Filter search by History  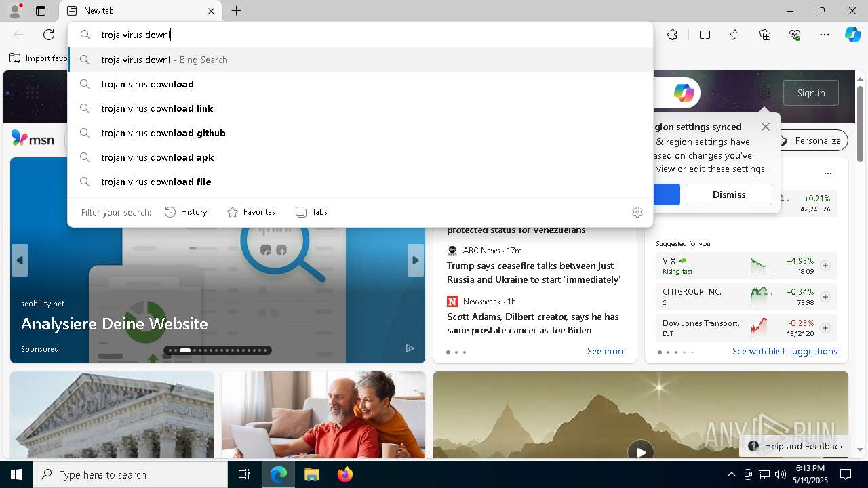click(x=186, y=212)
